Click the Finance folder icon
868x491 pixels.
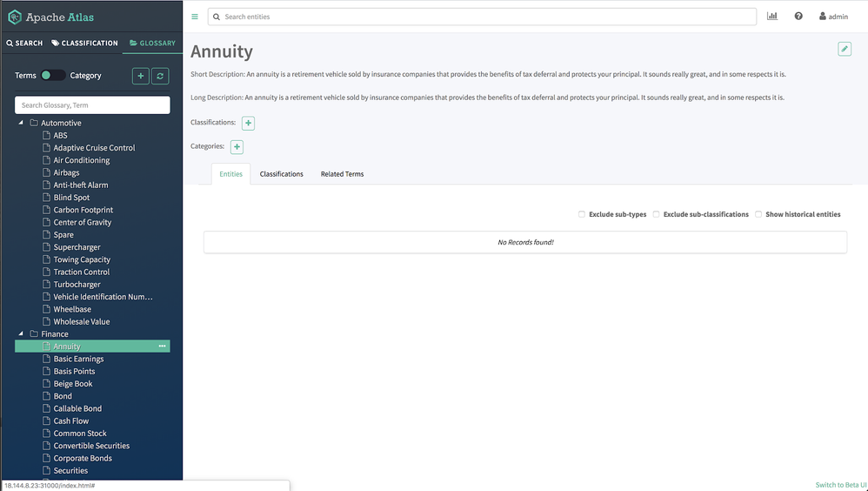tap(34, 333)
